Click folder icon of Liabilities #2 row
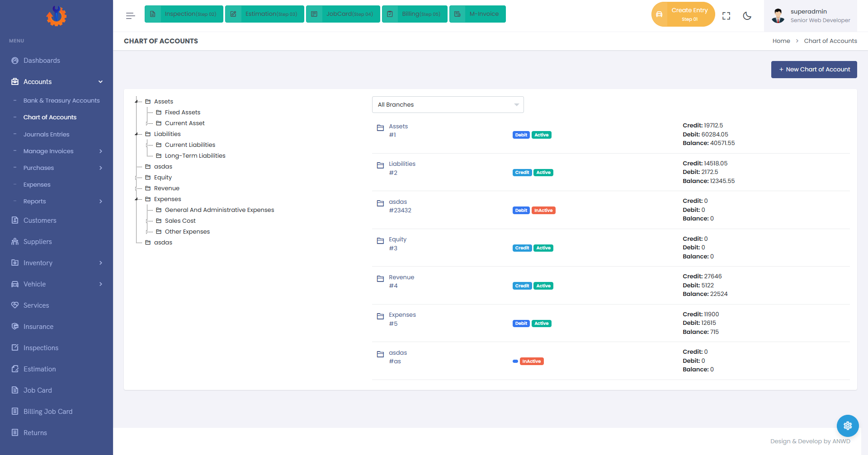 coord(381,165)
